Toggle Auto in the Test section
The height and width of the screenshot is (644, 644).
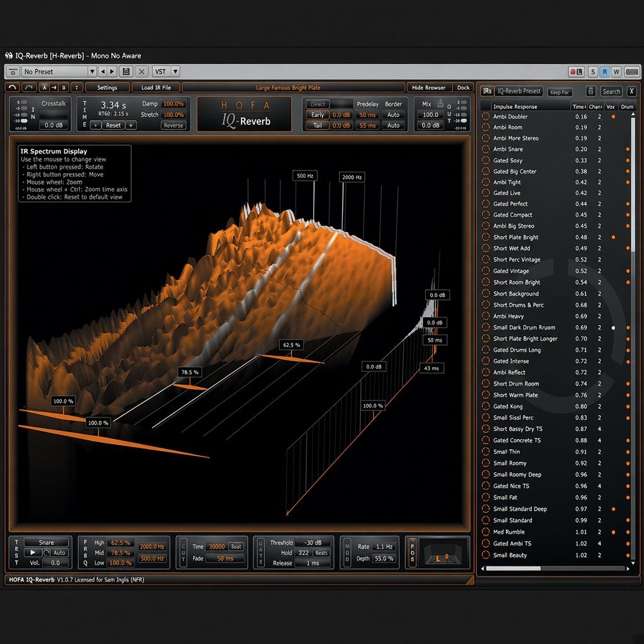pos(59,553)
